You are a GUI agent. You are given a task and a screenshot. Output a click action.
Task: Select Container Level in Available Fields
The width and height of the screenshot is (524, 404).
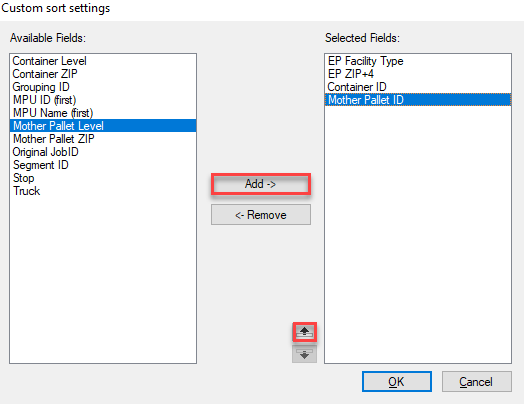click(49, 61)
